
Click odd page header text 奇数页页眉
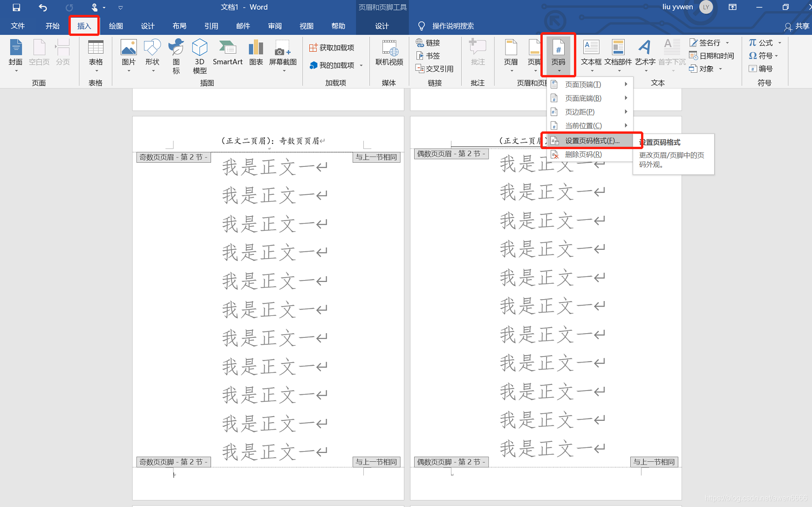[x=299, y=141]
